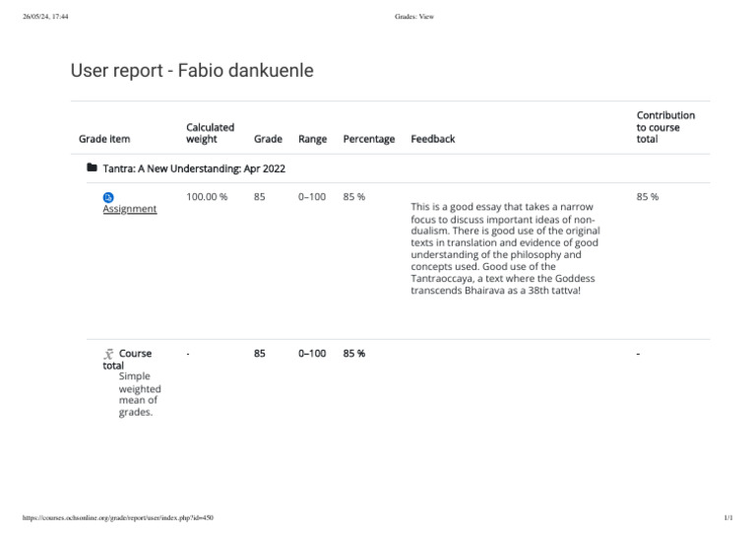The image size is (756, 535).
Task: Click 'Simple weighted mean of grades.' text
Action: coord(140,394)
